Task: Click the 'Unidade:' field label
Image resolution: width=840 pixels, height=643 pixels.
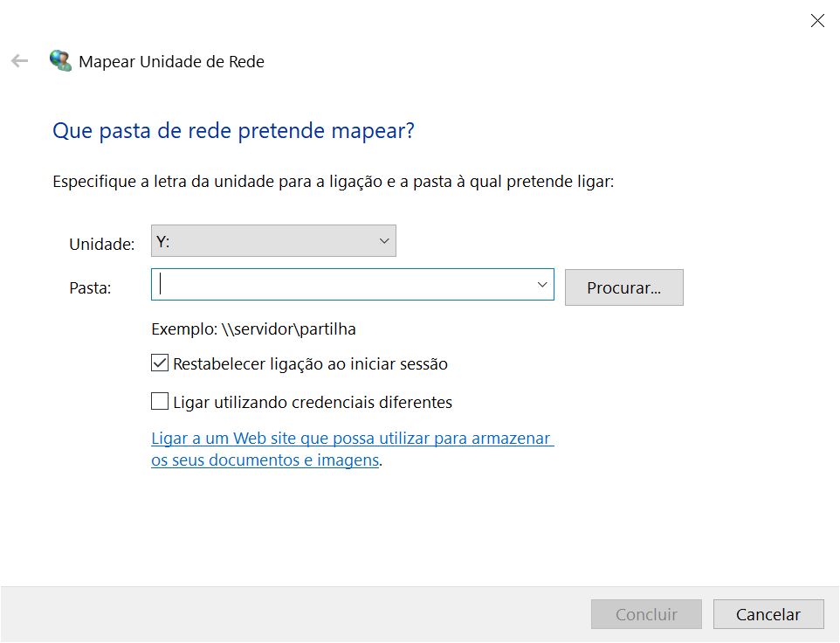Action: click(x=102, y=245)
